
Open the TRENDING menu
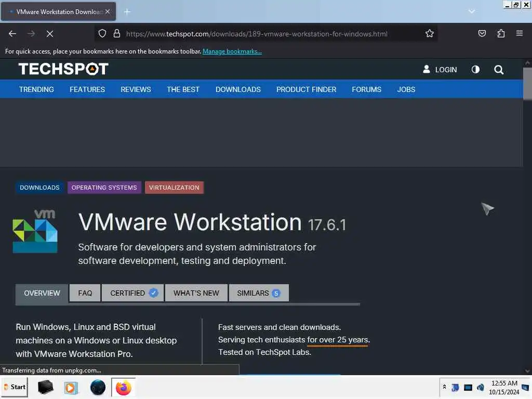pos(36,89)
